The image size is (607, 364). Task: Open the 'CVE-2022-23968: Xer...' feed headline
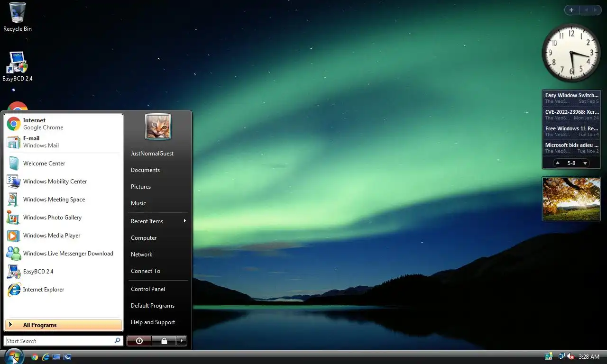[x=571, y=112]
